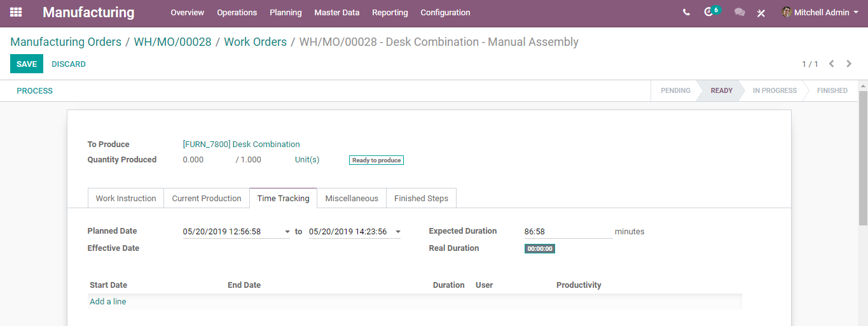
Task: Switch to Current Production tab
Action: 207,198
